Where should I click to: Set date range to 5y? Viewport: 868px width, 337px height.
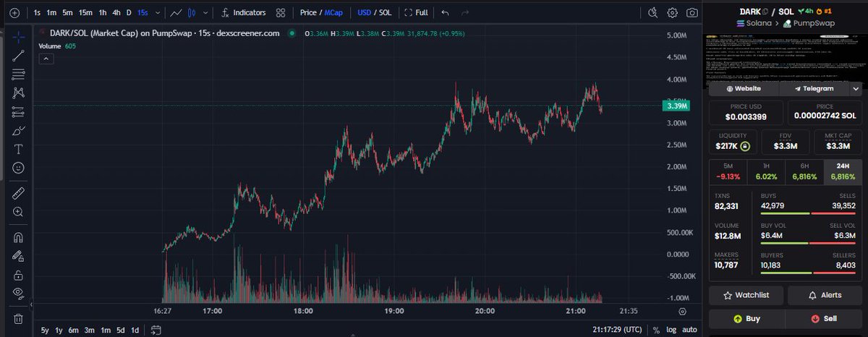click(x=46, y=330)
